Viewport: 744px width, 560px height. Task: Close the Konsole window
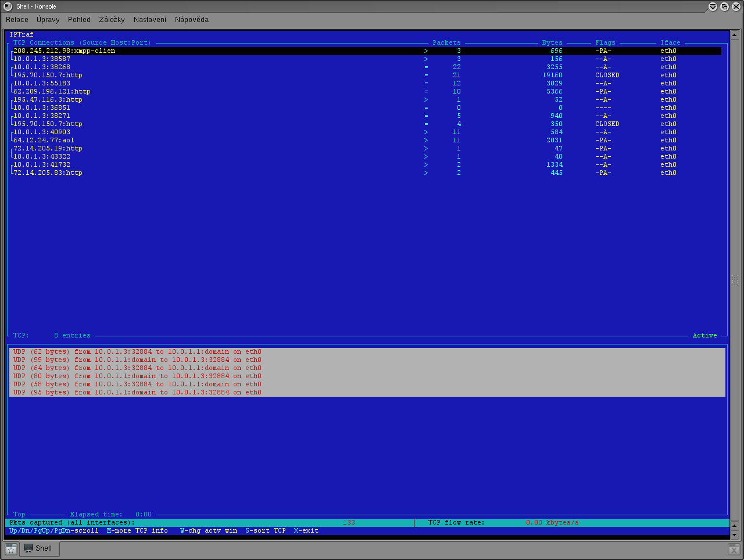click(736, 6)
